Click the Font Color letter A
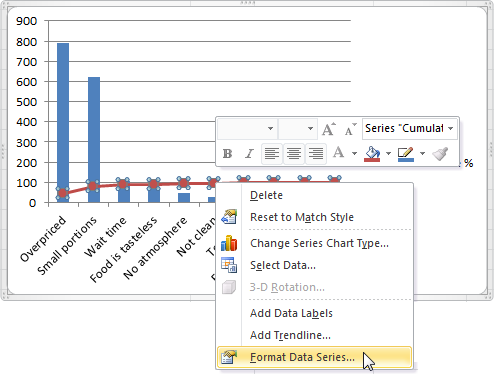 (x=338, y=153)
